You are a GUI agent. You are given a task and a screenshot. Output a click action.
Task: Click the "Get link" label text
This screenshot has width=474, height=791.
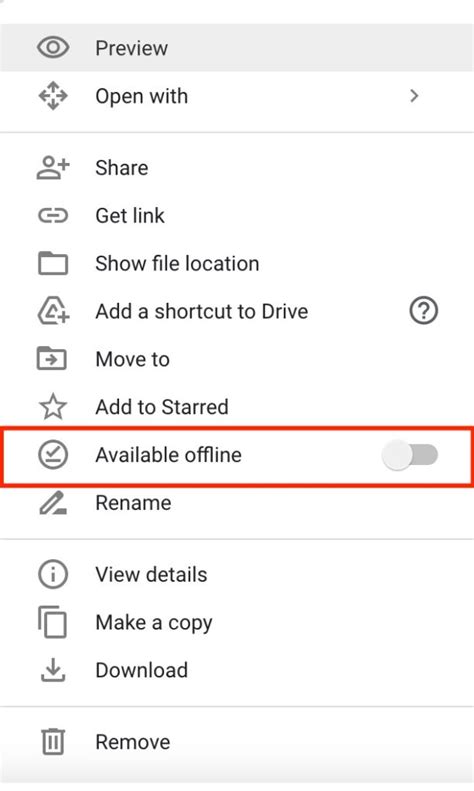pos(130,216)
